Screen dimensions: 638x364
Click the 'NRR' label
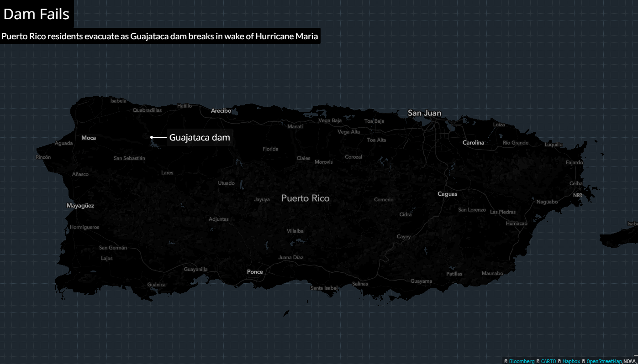[x=578, y=195]
